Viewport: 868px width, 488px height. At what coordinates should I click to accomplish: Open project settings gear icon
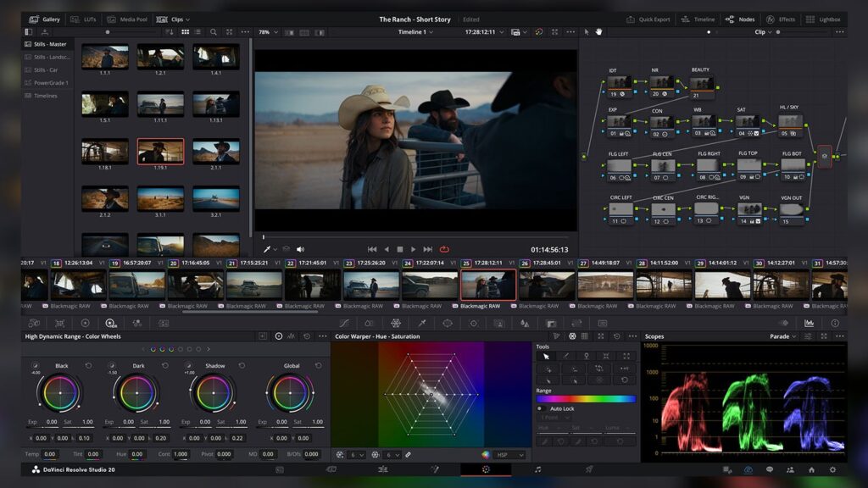click(x=832, y=469)
